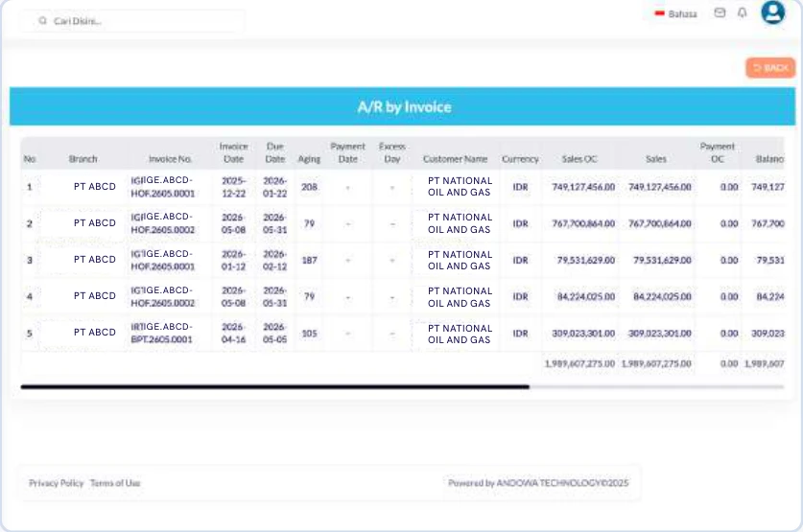Click the orange Back button

(x=770, y=67)
